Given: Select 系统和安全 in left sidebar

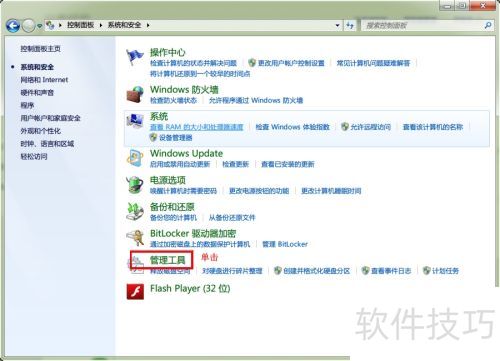Looking at the screenshot, I should [37, 67].
